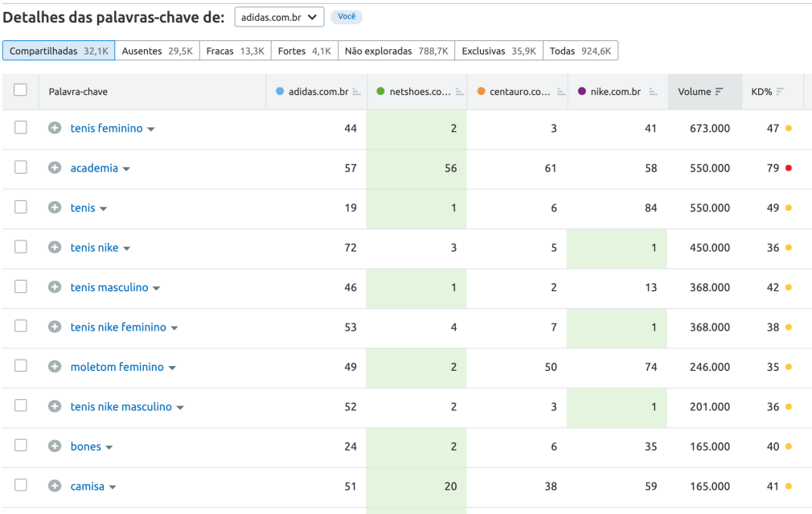Click Volume column header label
812x514 pixels.
(x=695, y=92)
